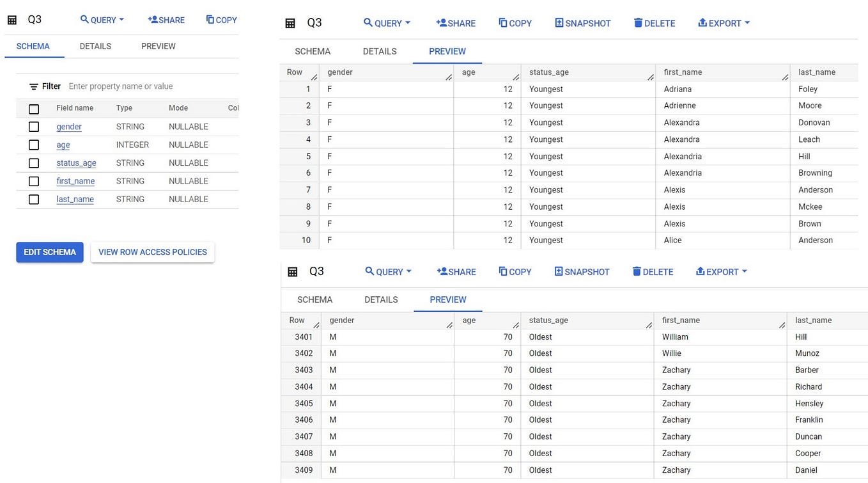The image size is (868, 483).
Task: Click the edit pencil on the gender column header
Action: pyautogui.click(x=449, y=75)
